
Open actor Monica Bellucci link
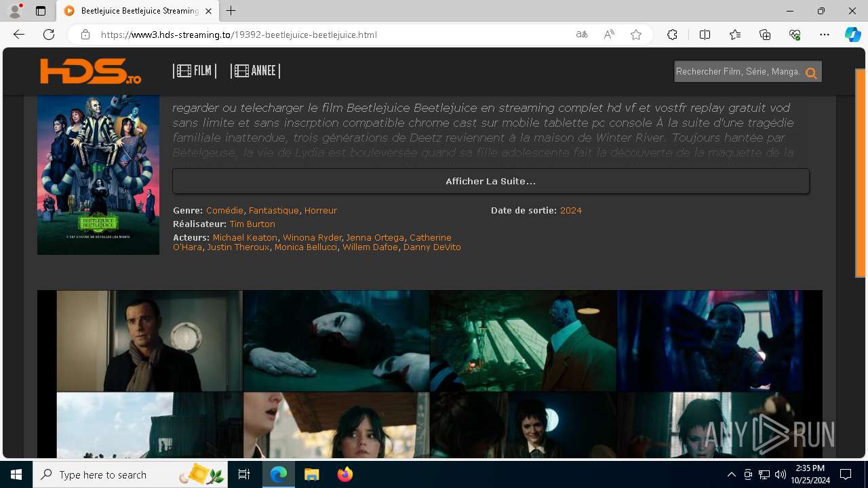tap(306, 247)
